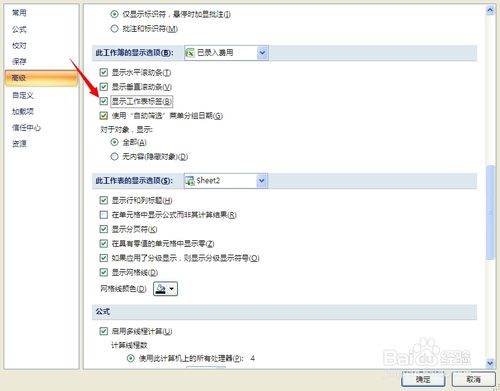Toggle 在具有零值的单元格中显示零(Z) checkbox
The width and height of the screenshot is (500, 391).
point(104,243)
